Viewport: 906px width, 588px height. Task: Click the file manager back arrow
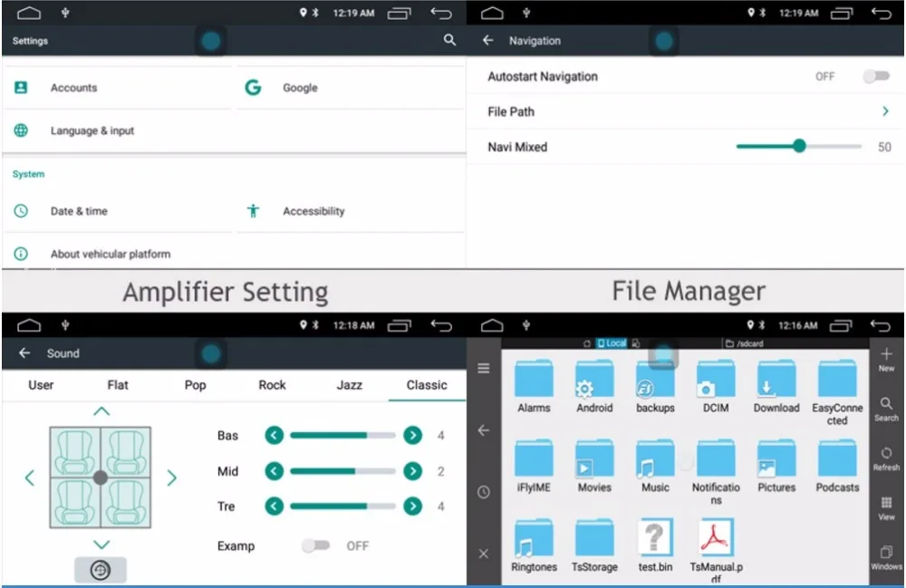484,429
